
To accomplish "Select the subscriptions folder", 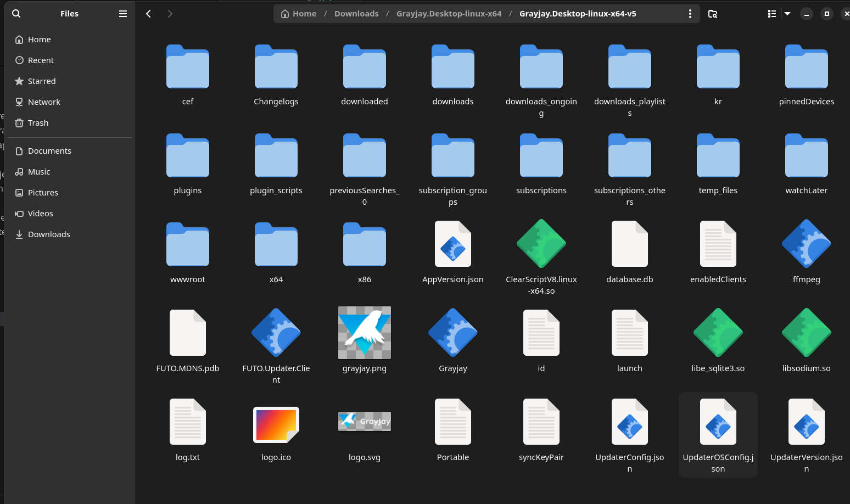I will 541,155.
